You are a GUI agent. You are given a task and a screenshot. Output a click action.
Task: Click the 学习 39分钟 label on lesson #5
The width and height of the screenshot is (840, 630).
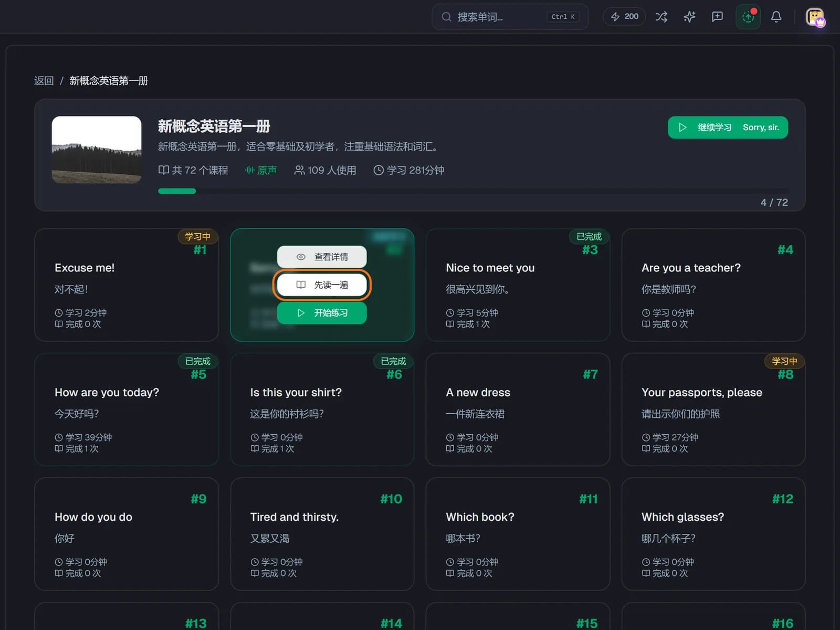83,437
